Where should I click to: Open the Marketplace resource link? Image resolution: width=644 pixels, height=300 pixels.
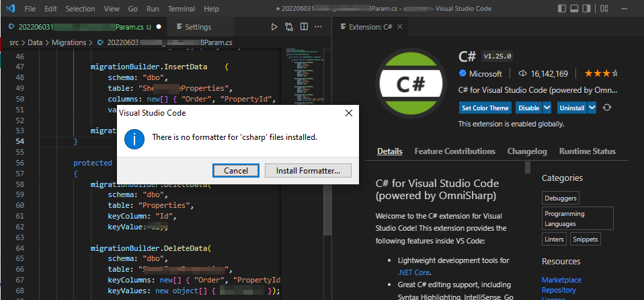point(561,280)
